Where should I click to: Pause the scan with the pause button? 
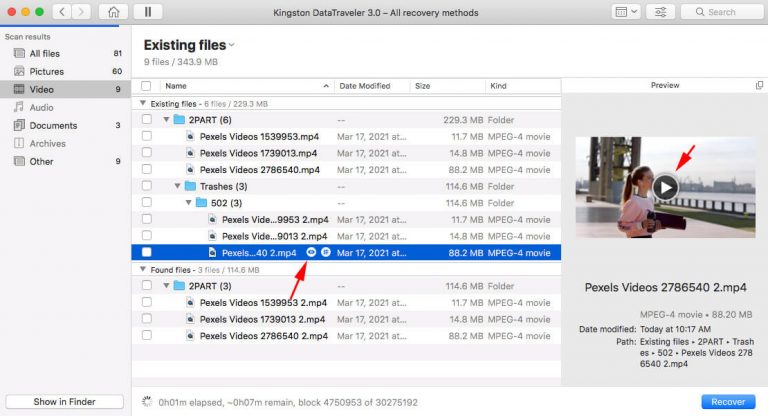click(148, 12)
